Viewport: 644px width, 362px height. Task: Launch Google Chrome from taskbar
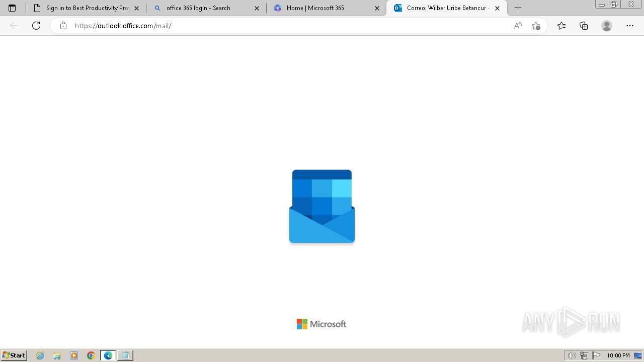(91, 355)
